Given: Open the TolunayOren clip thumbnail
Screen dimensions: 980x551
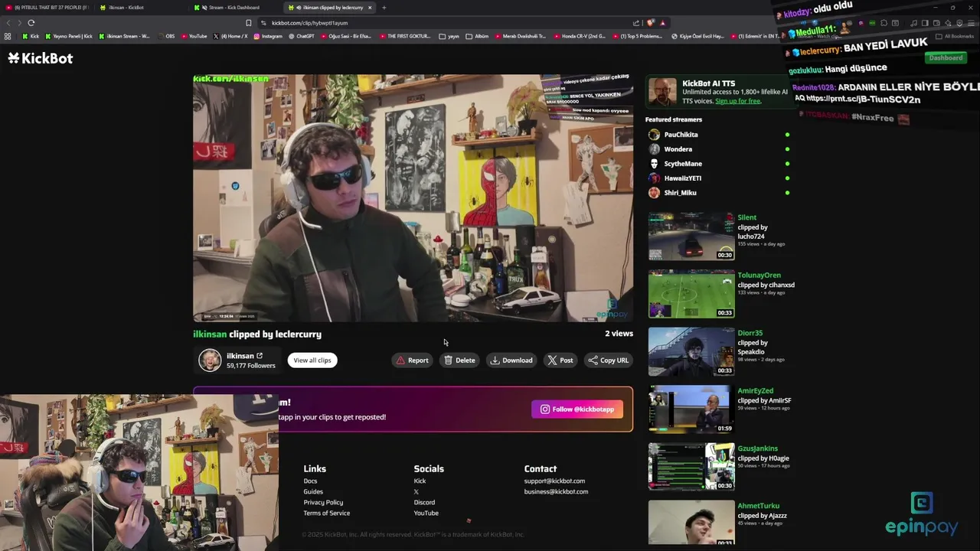Looking at the screenshot, I should [x=691, y=294].
